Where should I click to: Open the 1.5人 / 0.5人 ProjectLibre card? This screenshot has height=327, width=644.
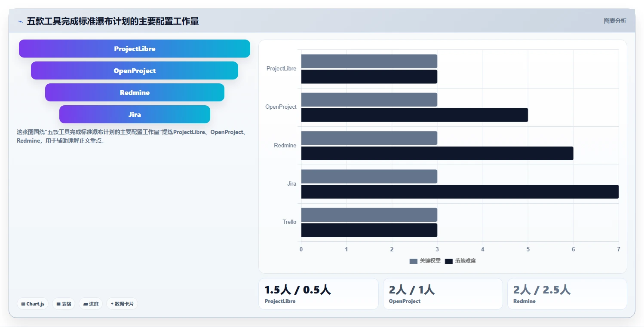pos(319,294)
